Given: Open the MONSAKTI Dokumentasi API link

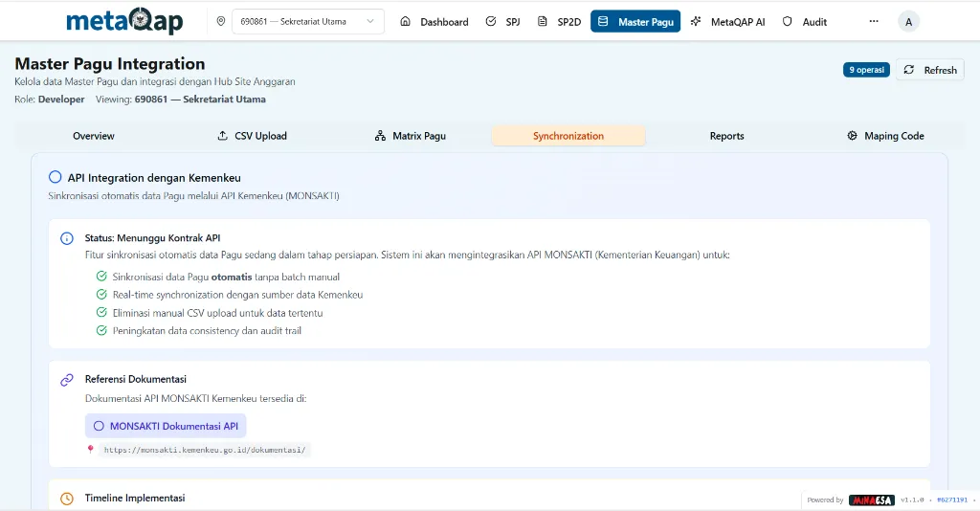Looking at the screenshot, I should pyautogui.click(x=166, y=426).
